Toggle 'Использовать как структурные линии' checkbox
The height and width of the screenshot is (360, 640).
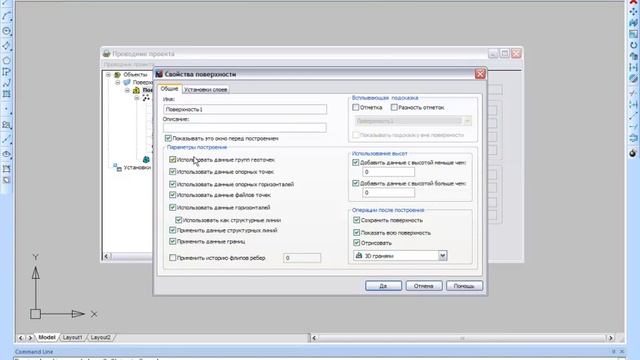(x=178, y=220)
